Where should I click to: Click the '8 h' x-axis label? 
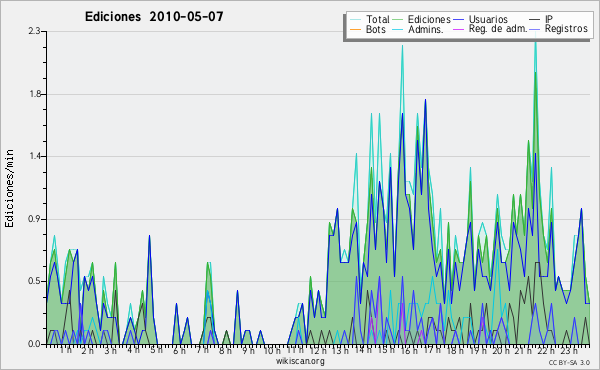[x=225, y=350]
